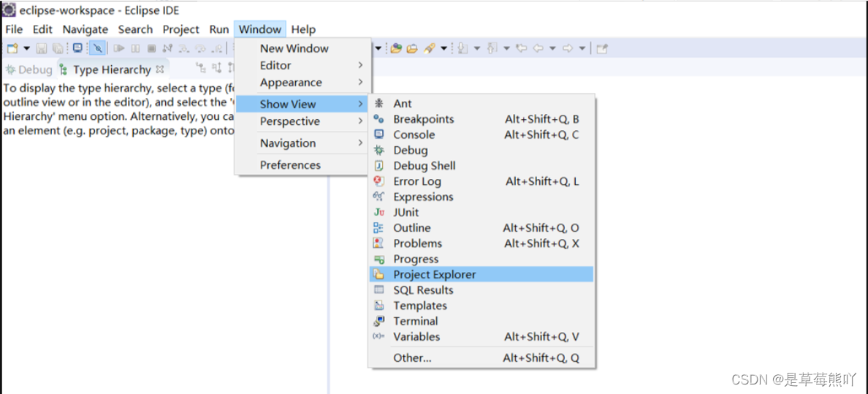Open the Next Annotation dropdown arrow

476,48
